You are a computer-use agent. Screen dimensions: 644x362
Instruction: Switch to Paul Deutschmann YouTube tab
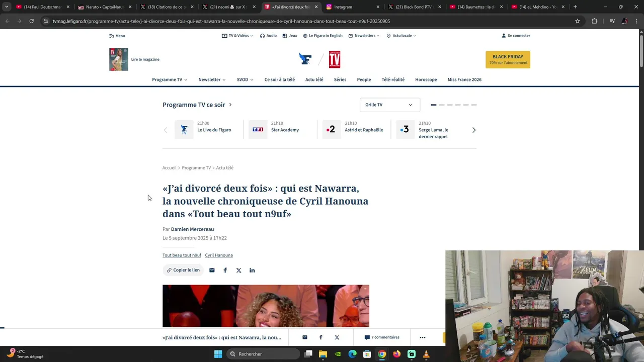(x=42, y=7)
